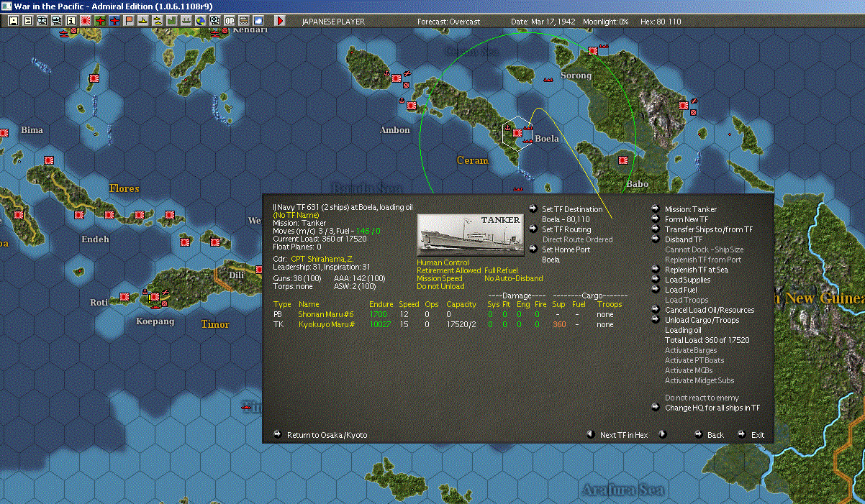Click the arrow icon beside Exit

click(742, 434)
